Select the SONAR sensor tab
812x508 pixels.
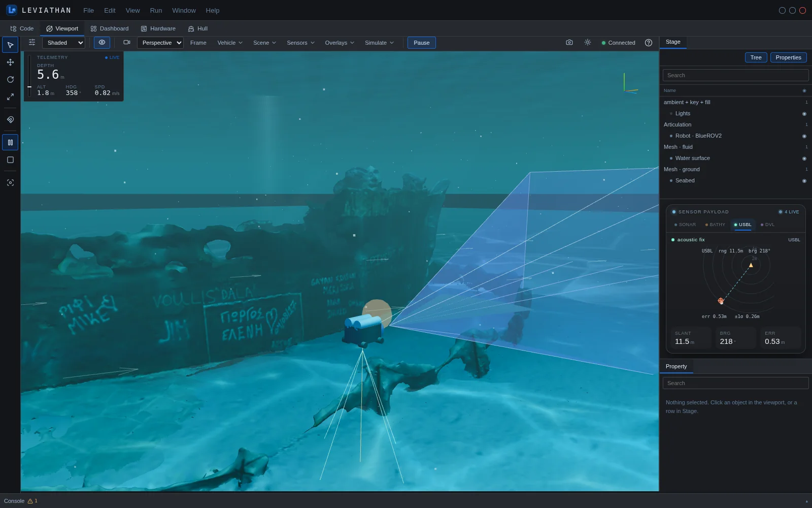coord(685,225)
